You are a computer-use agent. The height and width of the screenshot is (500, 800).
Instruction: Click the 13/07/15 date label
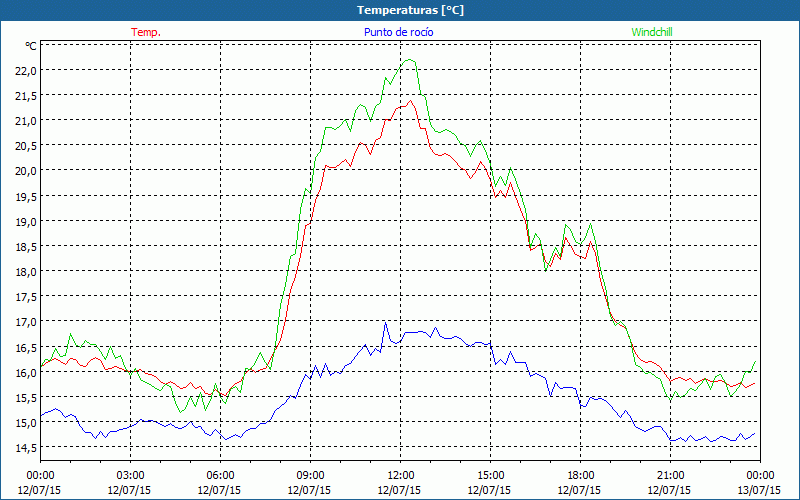[759, 490]
